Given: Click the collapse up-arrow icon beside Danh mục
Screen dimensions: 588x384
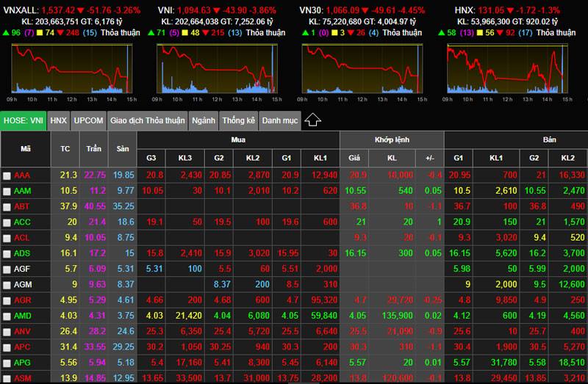Looking at the screenshot, I should click(x=312, y=120).
